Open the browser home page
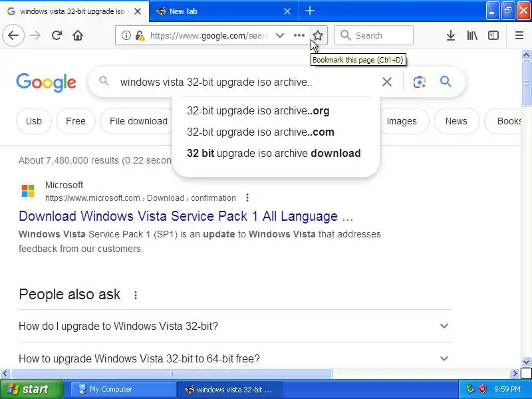The image size is (532, 399). click(78, 35)
